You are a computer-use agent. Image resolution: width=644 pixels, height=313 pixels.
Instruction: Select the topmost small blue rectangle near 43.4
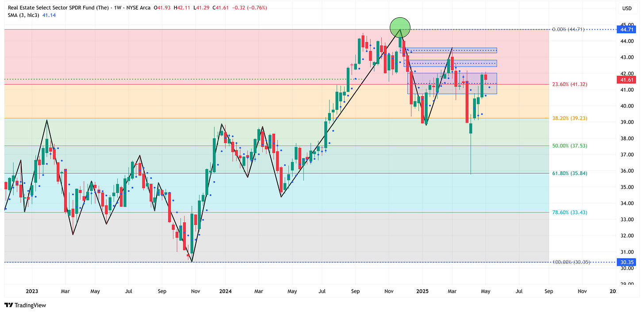coord(448,50)
